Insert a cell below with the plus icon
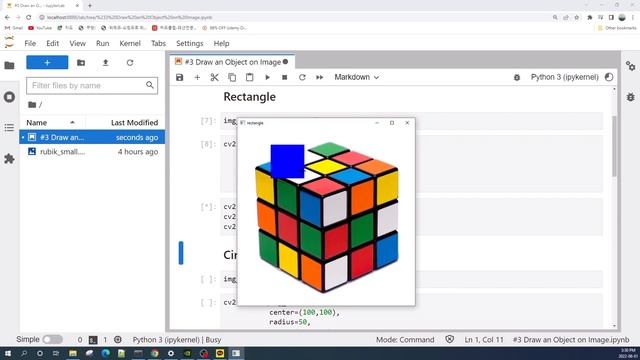 click(x=197, y=77)
